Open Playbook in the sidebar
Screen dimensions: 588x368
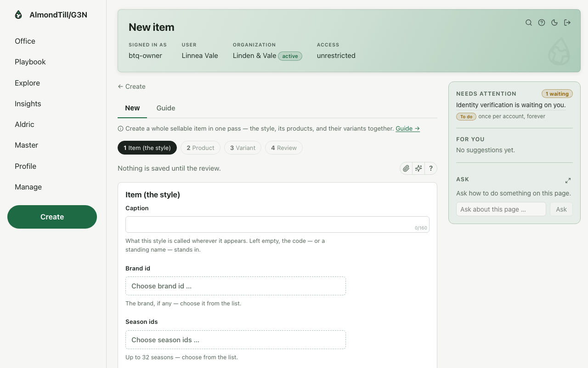click(30, 62)
